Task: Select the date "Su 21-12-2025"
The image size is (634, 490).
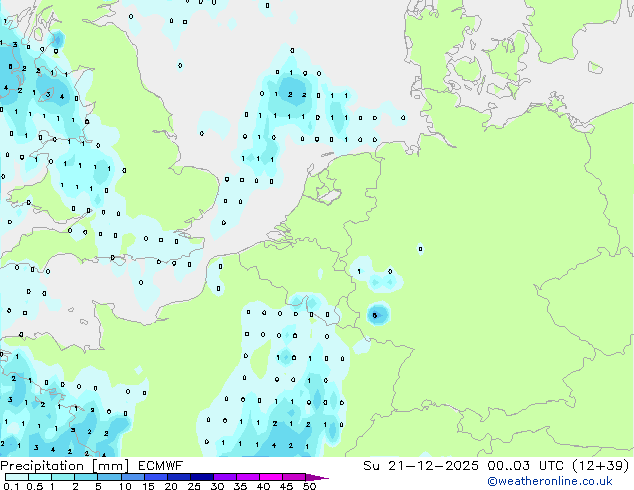Action: point(421,466)
